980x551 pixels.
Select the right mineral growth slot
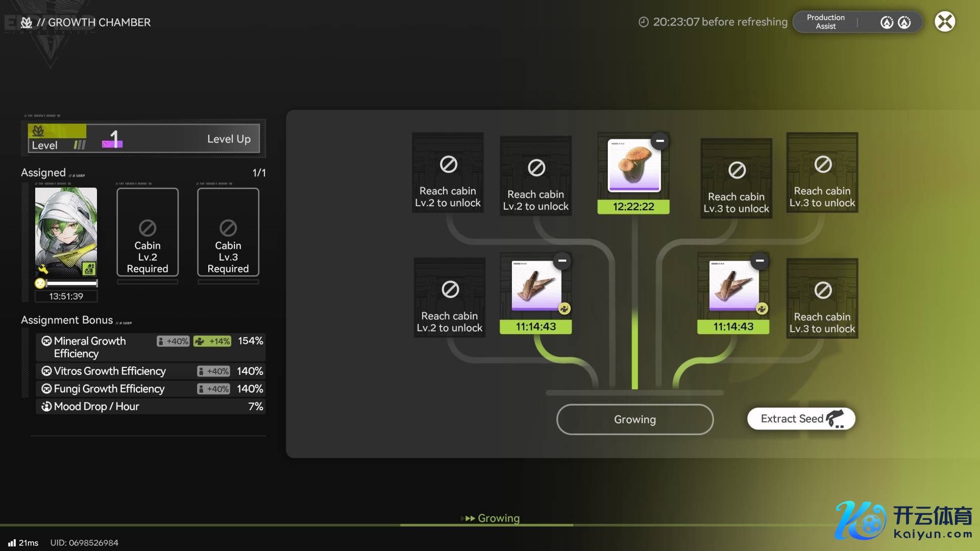pos(733,286)
